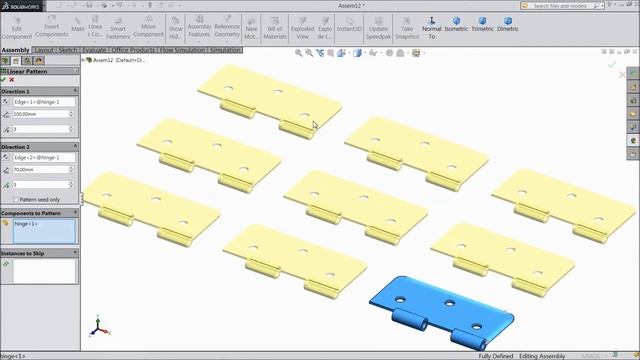Screen dimensions: 640x360
Task: Collapse Components to Pattern section
Action: 75,213
